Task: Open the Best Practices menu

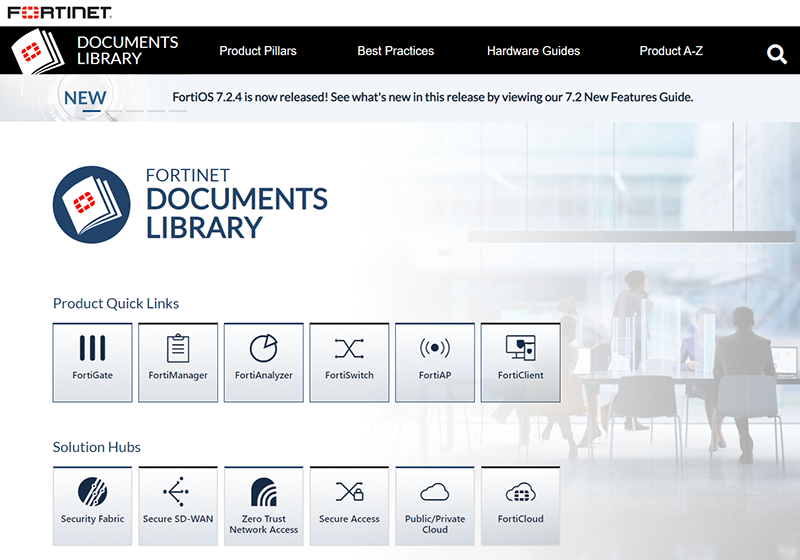Action: (x=395, y=51)
